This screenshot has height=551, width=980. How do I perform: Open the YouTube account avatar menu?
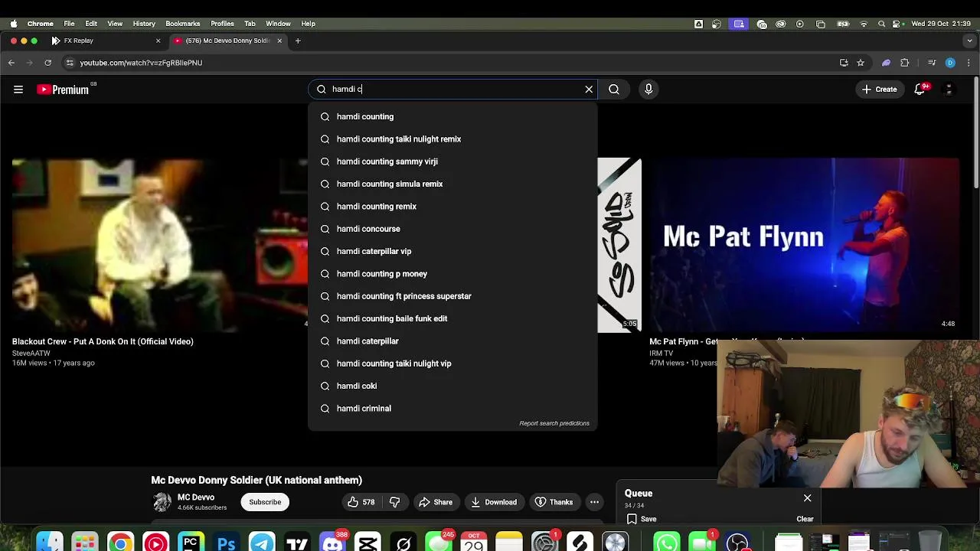(949, 90)
